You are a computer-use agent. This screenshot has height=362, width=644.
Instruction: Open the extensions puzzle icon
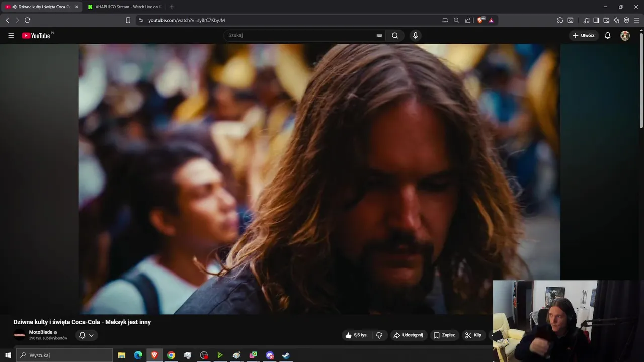tap(560, 20)
